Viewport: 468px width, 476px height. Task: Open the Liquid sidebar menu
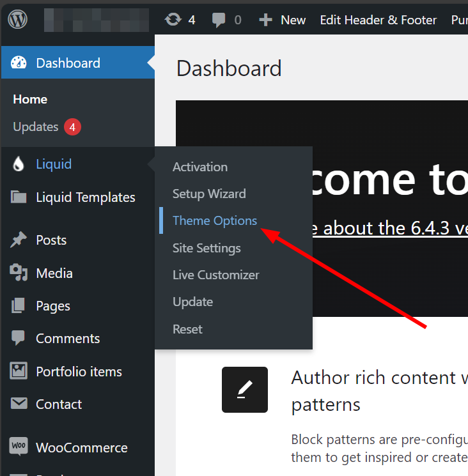(78, 164)
